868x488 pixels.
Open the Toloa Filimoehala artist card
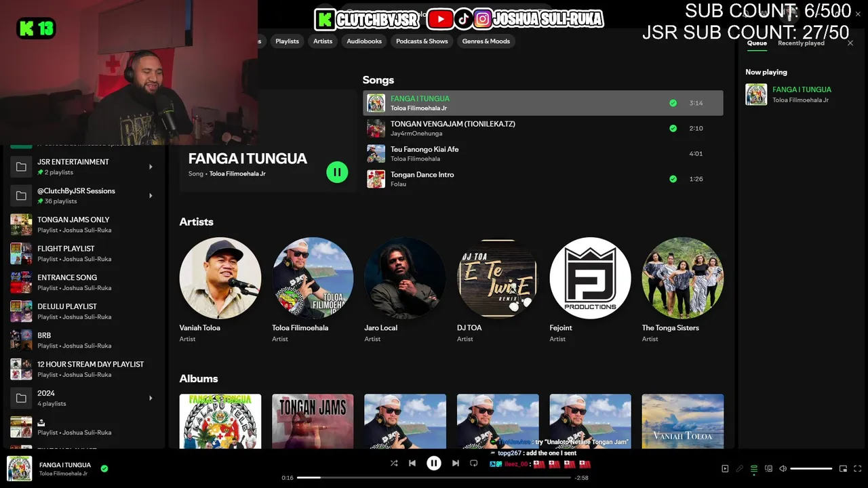coord(313,290)
